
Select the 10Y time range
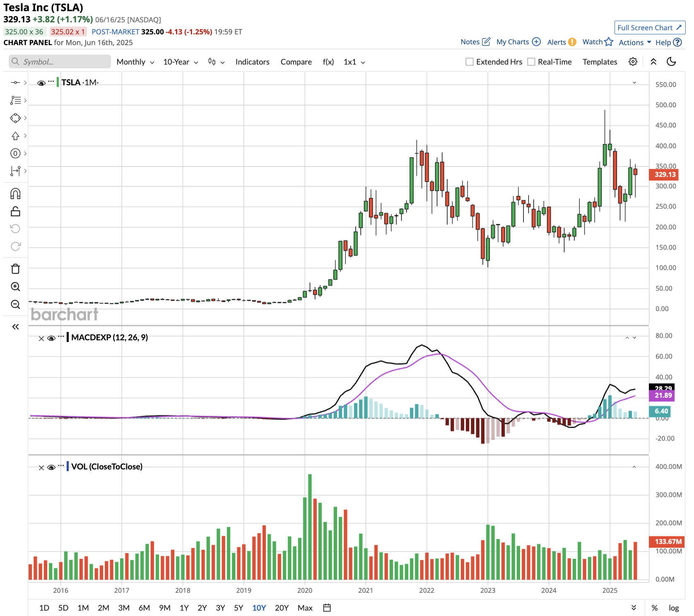(259, 608)
